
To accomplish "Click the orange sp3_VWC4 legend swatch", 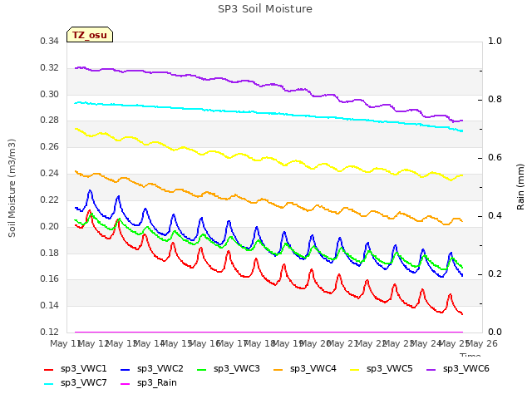I will click(x=278, y=369).
